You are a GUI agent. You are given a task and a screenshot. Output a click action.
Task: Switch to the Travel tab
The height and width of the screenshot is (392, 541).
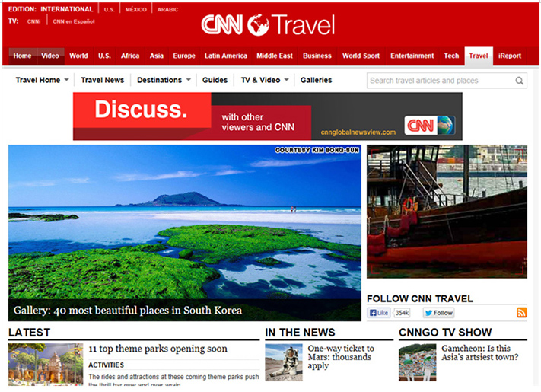(479, 56)
